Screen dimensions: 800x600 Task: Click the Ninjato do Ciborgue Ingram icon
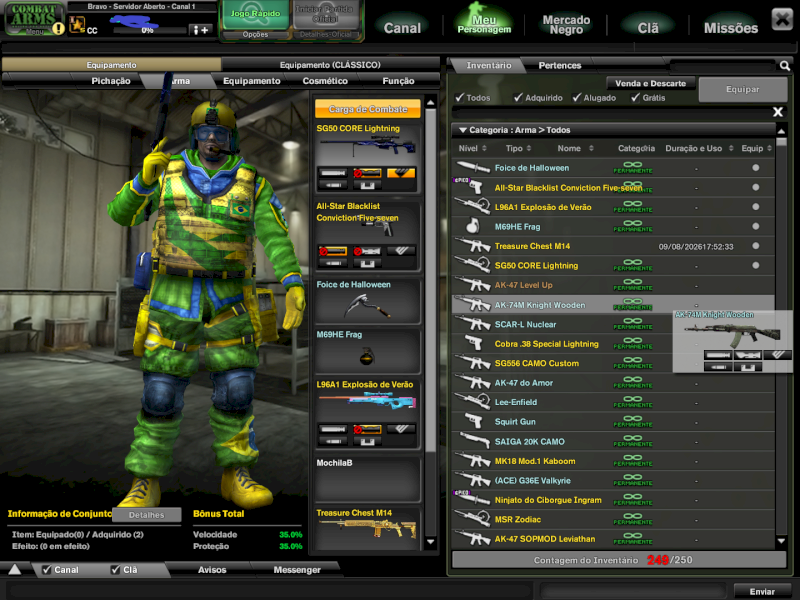tap(473, 499)
